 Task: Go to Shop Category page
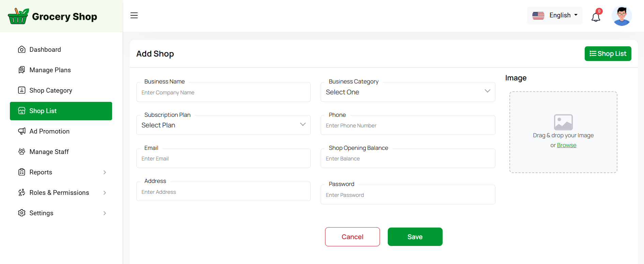click(x=51, y=90)
